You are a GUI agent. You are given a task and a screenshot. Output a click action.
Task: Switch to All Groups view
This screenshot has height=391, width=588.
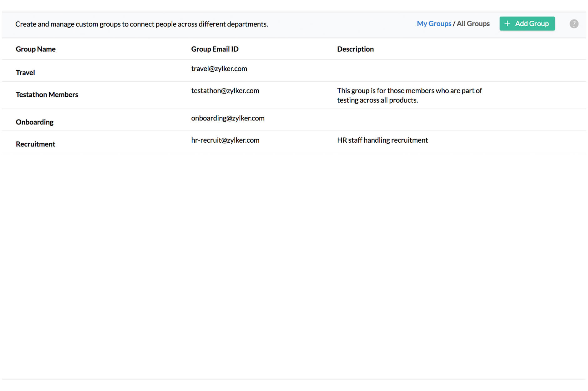coord(473,23)
